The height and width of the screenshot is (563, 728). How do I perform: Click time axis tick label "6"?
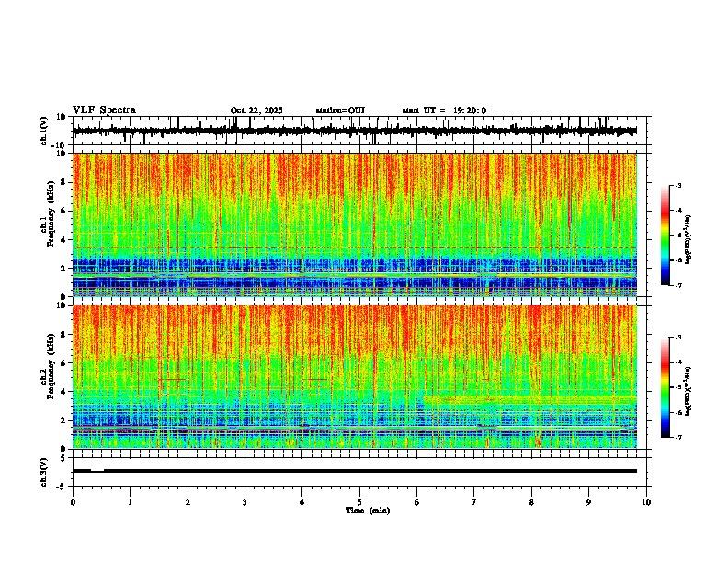point(417,502)
